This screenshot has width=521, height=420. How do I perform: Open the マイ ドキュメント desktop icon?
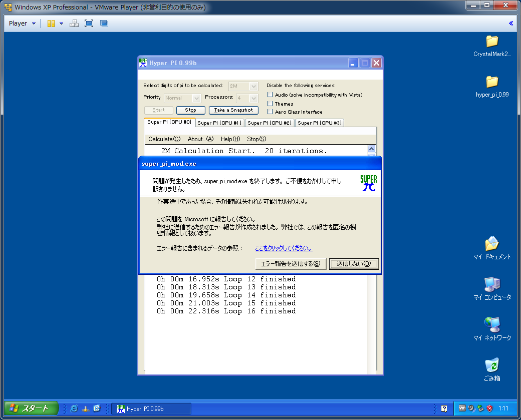[492, 248]
